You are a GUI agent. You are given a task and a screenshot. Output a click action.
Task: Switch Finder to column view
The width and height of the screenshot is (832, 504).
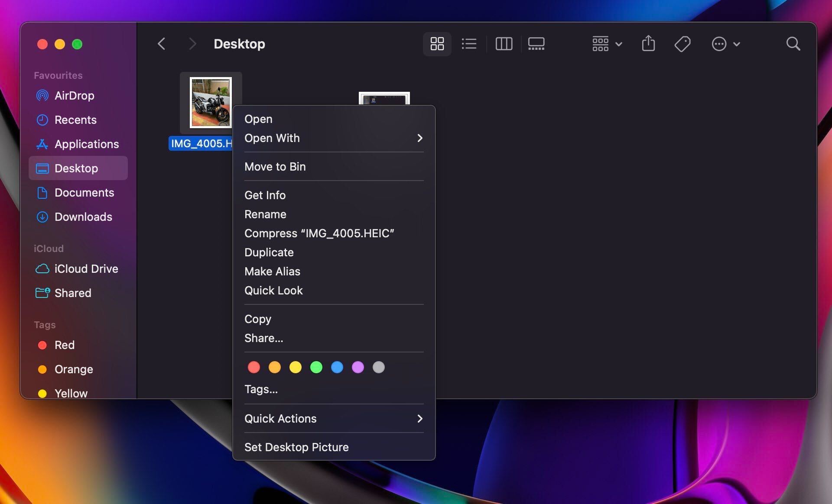pyautogui.click(x=504, y=44)
